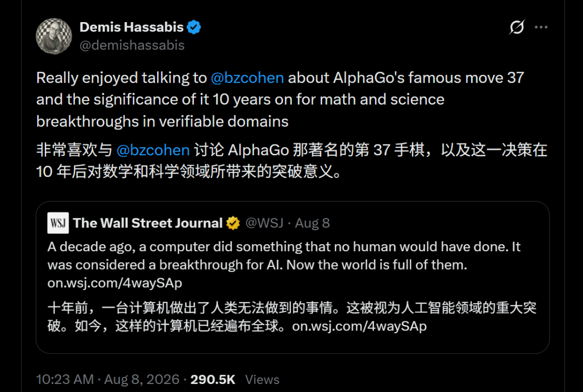Open the WSJ logo avatar in the quoted post
This screenshot has width=583, height=392.
58,223
